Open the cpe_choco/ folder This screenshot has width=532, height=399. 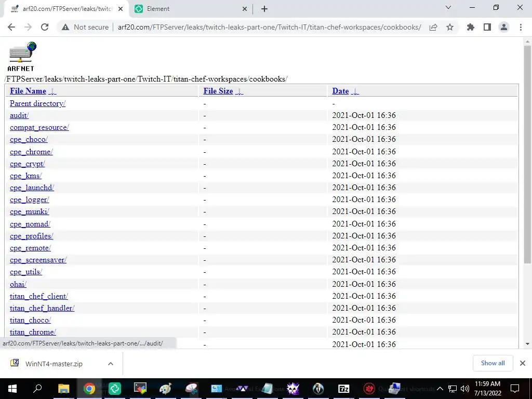[29, 139]
